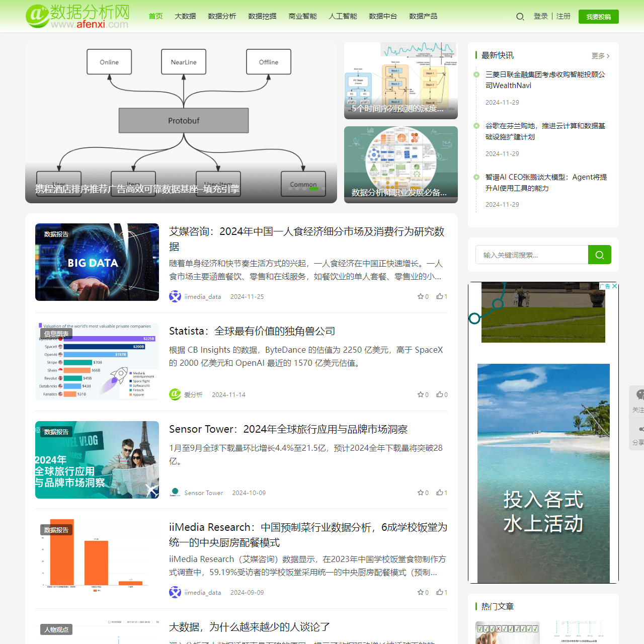Click the 我要投稿 submit button

pyautogui.click(x=598, y=16)
